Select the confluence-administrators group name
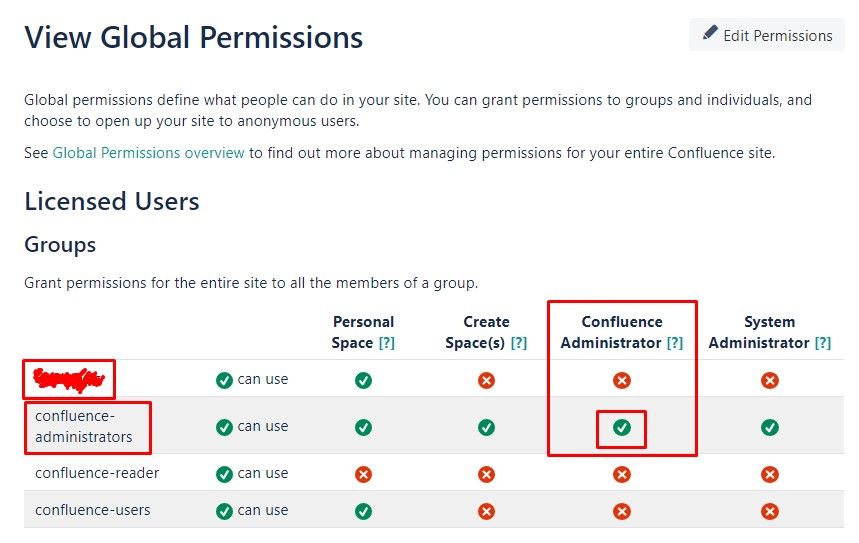 [84, 426]
